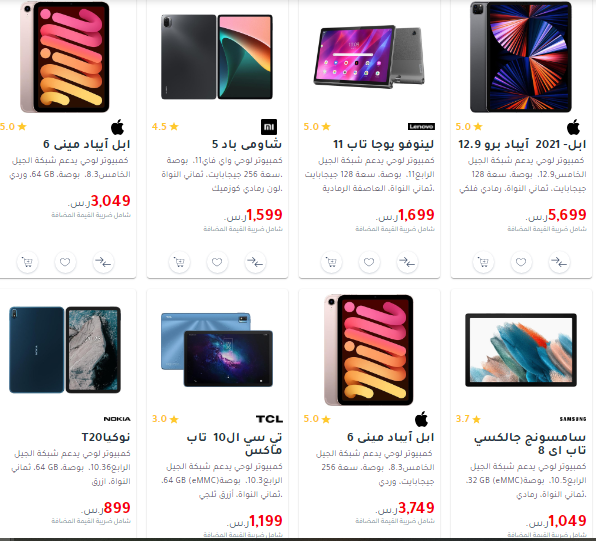Screen dimensions: 596x541
Task: Click compare arrows on iPad Mini 6
Action: coord(103,262)
